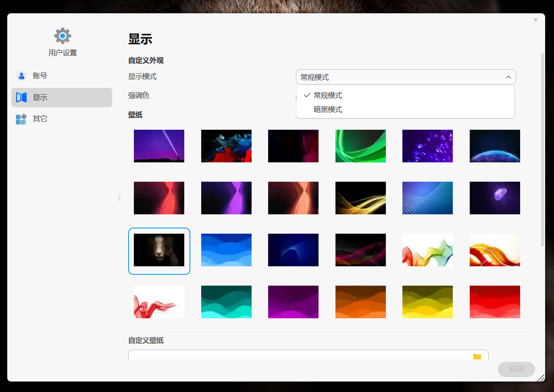
Task: Select the green swirl wallpaper
Action: 360,146
